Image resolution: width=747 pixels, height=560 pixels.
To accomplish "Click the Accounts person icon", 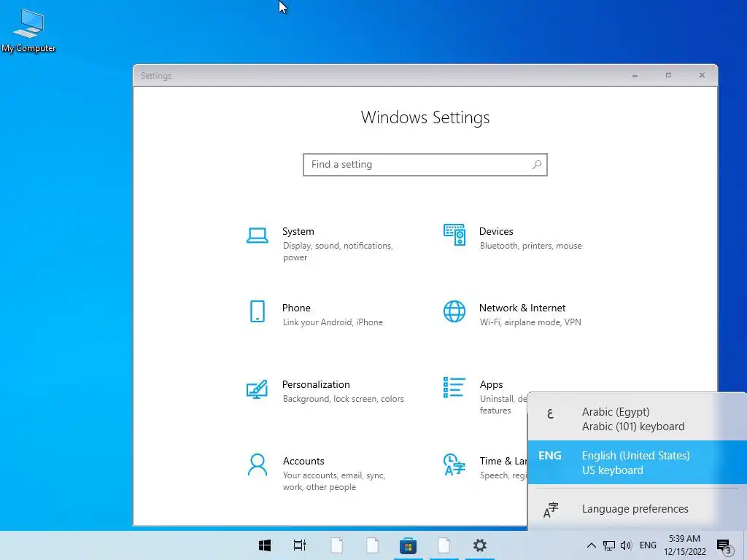I will coord(258,464).
